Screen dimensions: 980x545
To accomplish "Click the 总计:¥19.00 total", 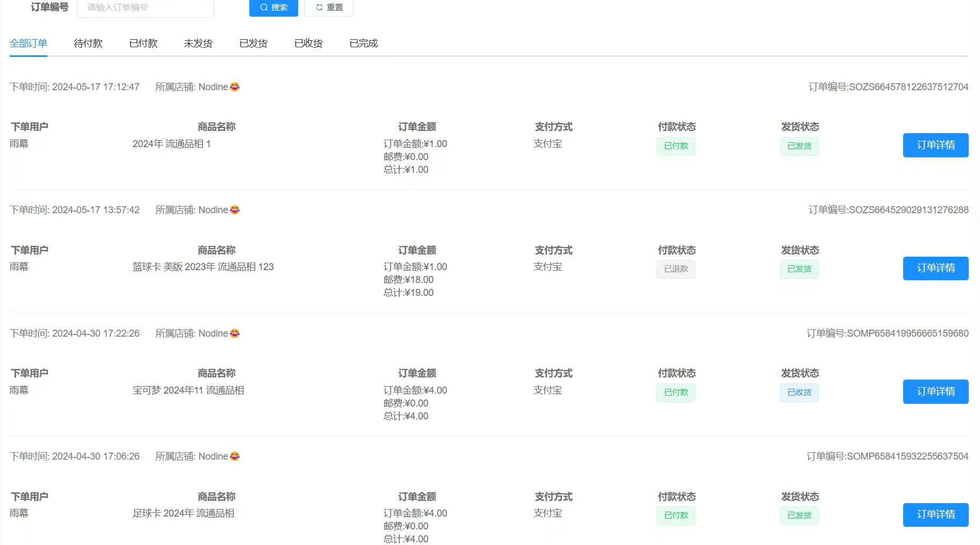I will [x=408, y=293].
